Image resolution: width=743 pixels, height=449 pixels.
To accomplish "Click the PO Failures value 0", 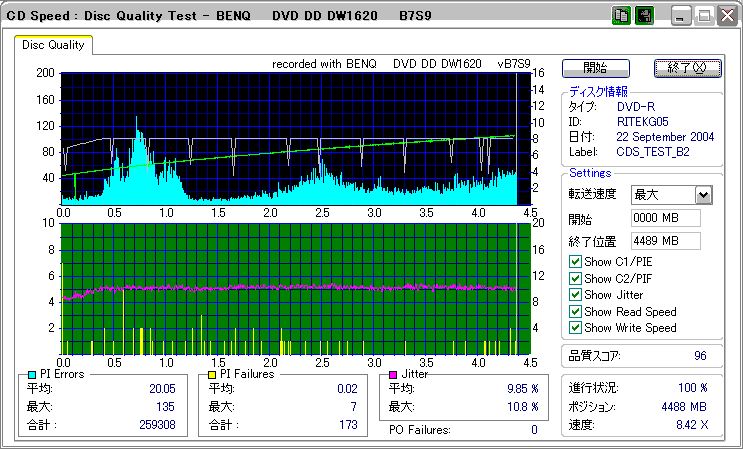I will coord(534,430).
